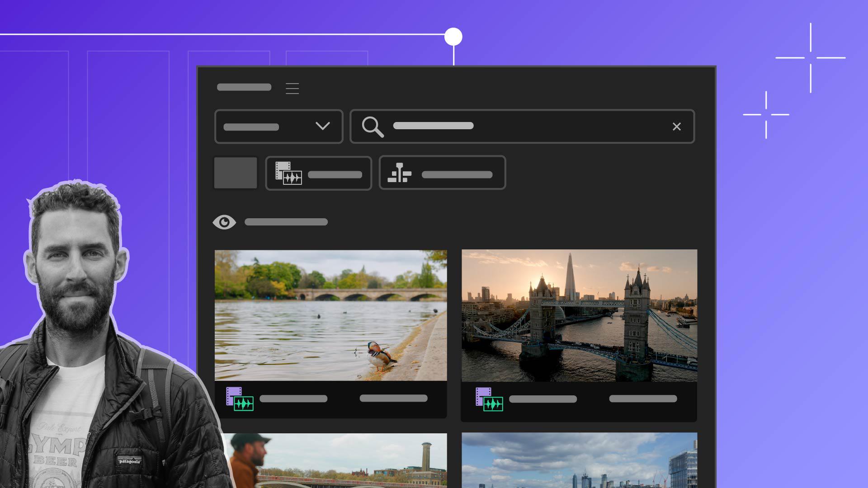The width and height of the screenshot is (868, 488).
Task: Toggle the first filter pill below the search bar
Action: 318,173
